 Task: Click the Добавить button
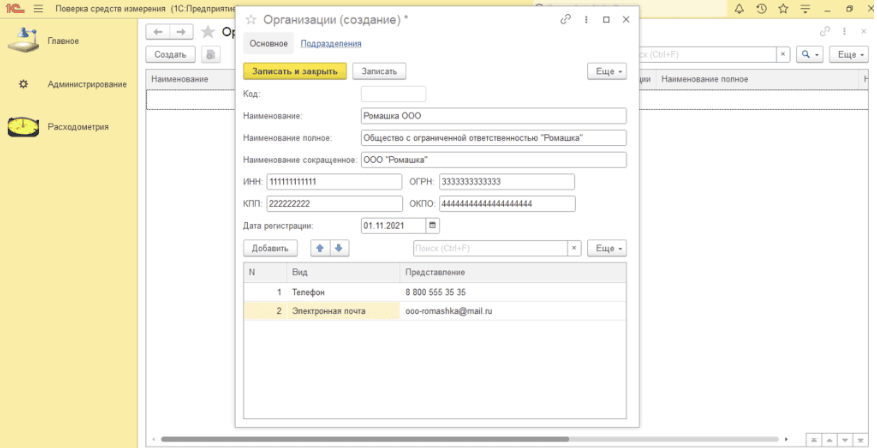tap(270, 248)
